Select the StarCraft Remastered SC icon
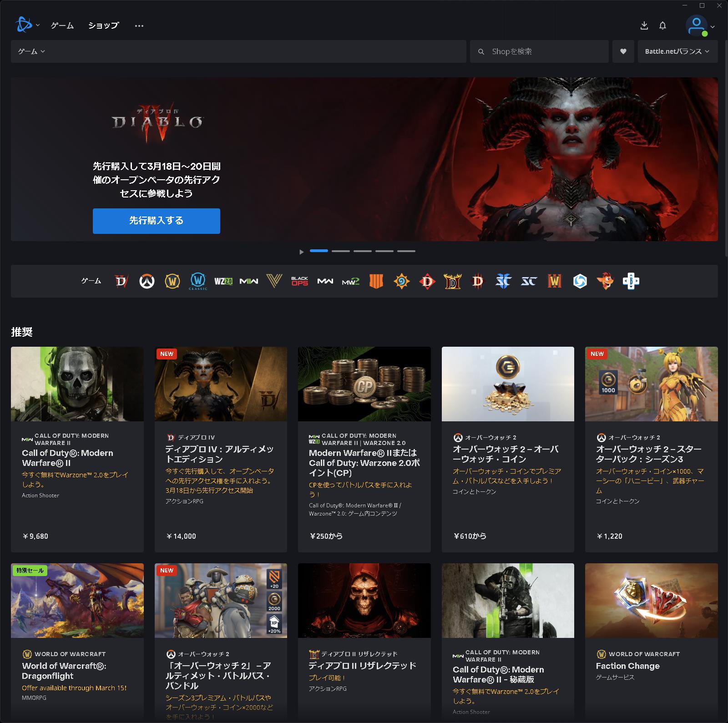The height and width of the screenshot is (723, 728). tap(529, 281)
